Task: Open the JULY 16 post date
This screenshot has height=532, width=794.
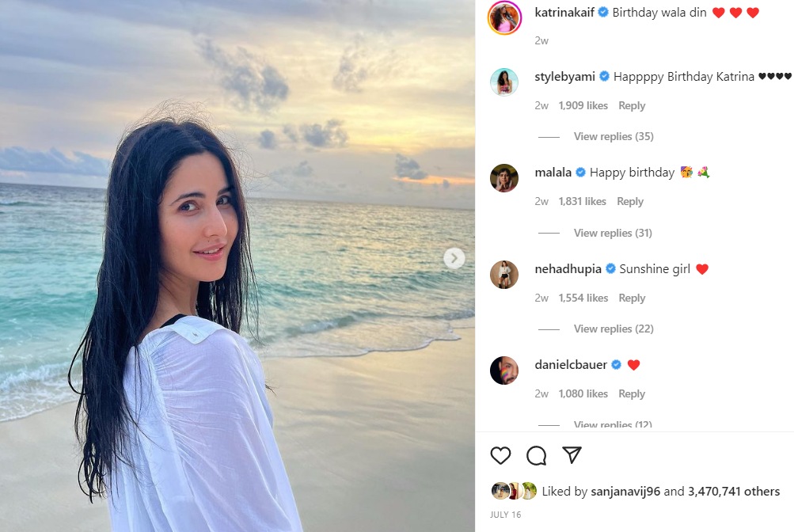Action: click(x=505, y=515)
